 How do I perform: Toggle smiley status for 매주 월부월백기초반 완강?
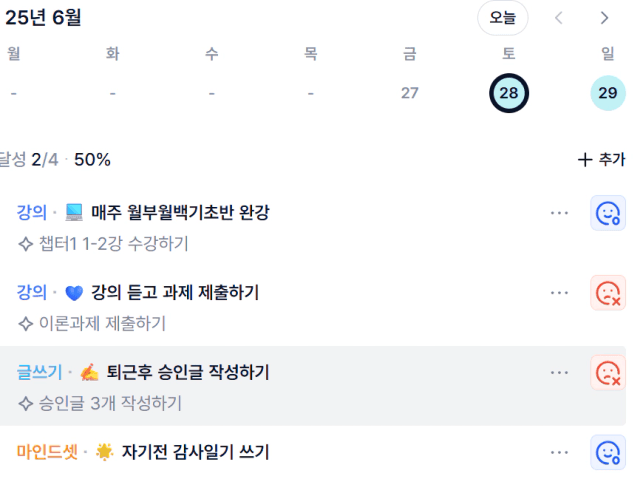607,213
